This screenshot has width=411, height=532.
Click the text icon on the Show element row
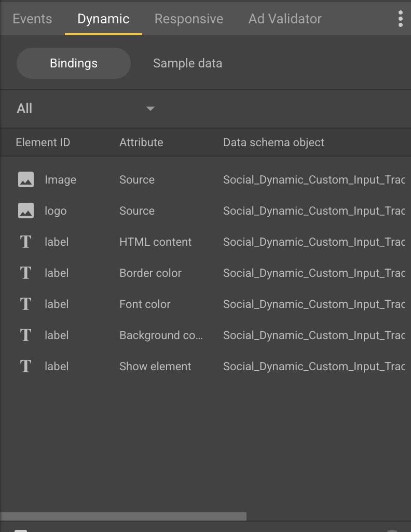25,366
